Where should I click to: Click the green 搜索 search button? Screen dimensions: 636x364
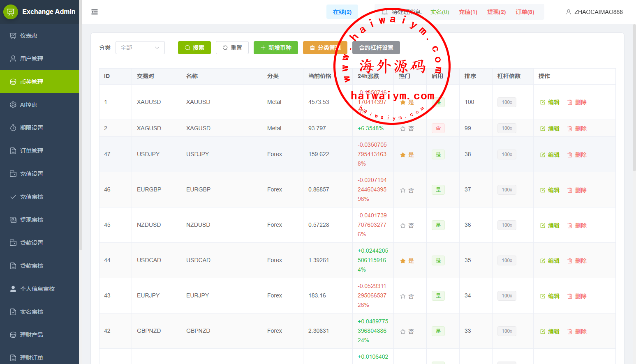[x=194, y=48]
